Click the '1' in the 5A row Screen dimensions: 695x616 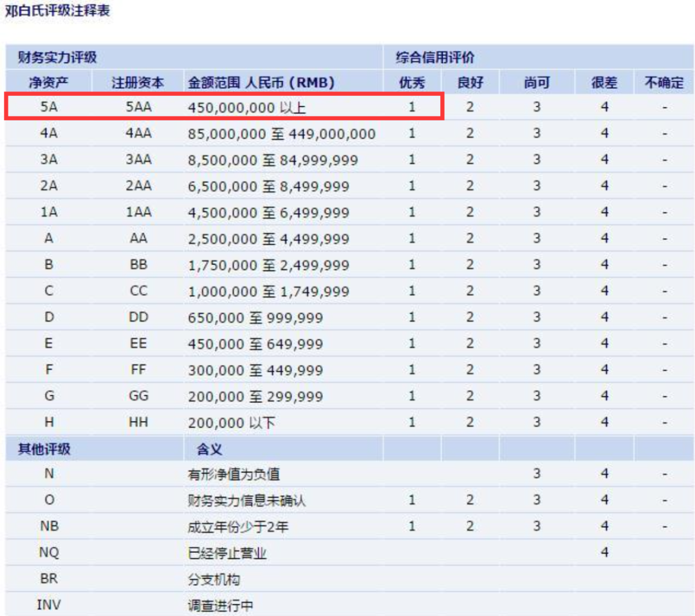(x=412, y=107)
